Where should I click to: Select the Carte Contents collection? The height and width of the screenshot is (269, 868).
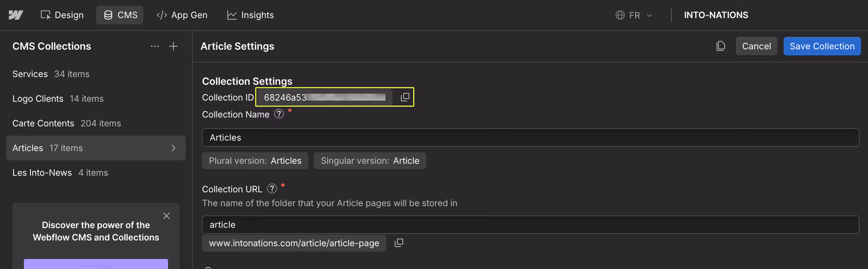[96, 123]
